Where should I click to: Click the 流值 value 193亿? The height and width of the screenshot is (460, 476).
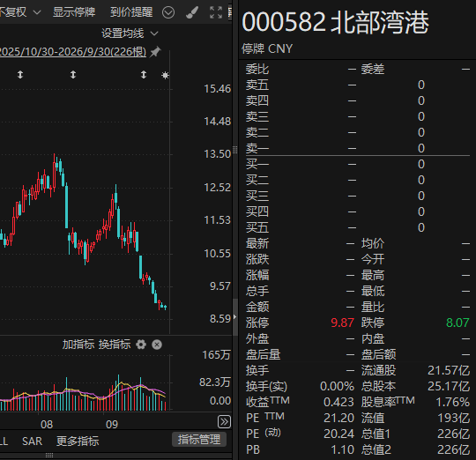click(x=454, y=418)
